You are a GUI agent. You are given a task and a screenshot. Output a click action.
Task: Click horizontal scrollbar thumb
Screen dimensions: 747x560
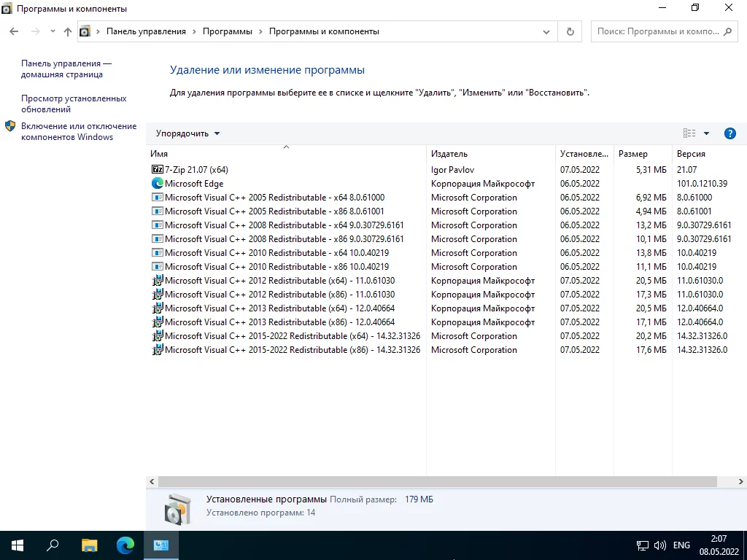(438, 481)
